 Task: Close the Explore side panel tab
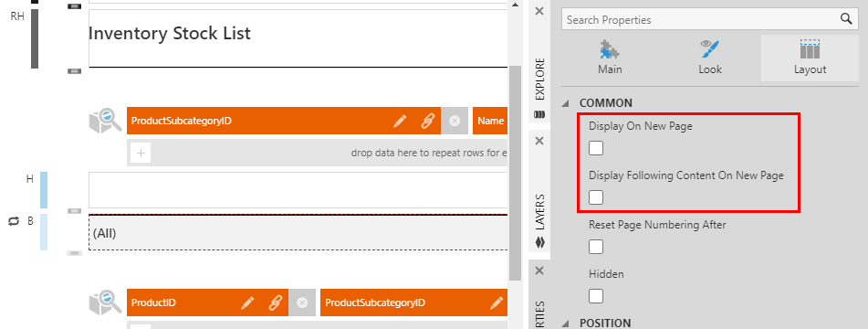(x=539, y=11)
